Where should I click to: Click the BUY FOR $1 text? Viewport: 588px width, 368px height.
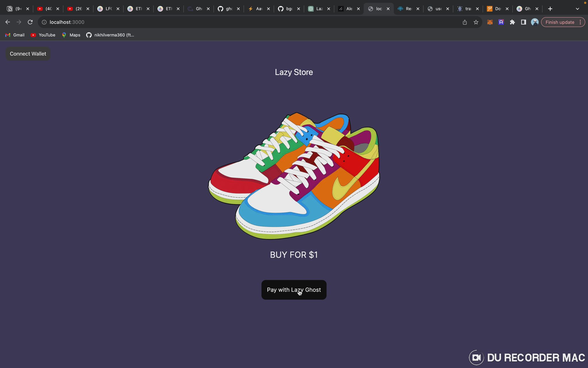tap(294, 255)
